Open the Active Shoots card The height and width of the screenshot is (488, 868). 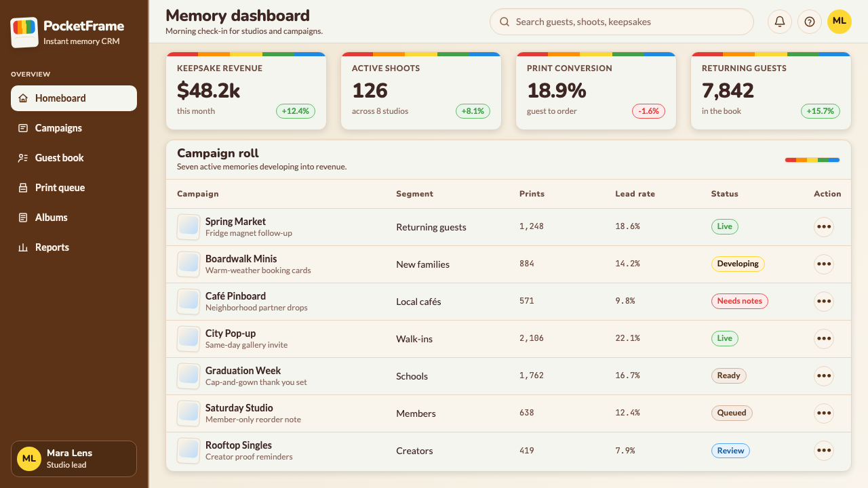[x=421, y=91]
